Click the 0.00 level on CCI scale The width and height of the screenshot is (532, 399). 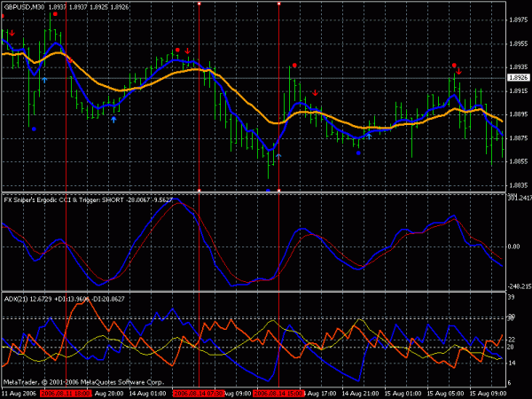point(513,246)
